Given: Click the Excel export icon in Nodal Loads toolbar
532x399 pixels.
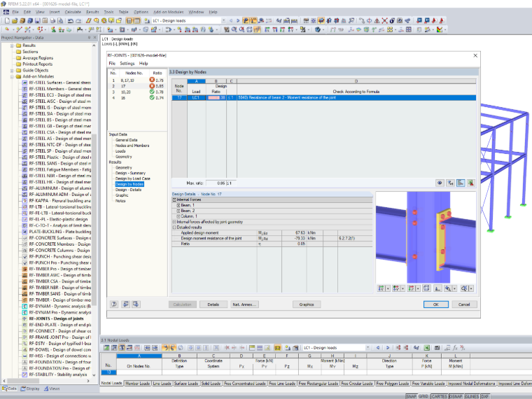Looking at the screenshot, I should [x=427, y=348].
